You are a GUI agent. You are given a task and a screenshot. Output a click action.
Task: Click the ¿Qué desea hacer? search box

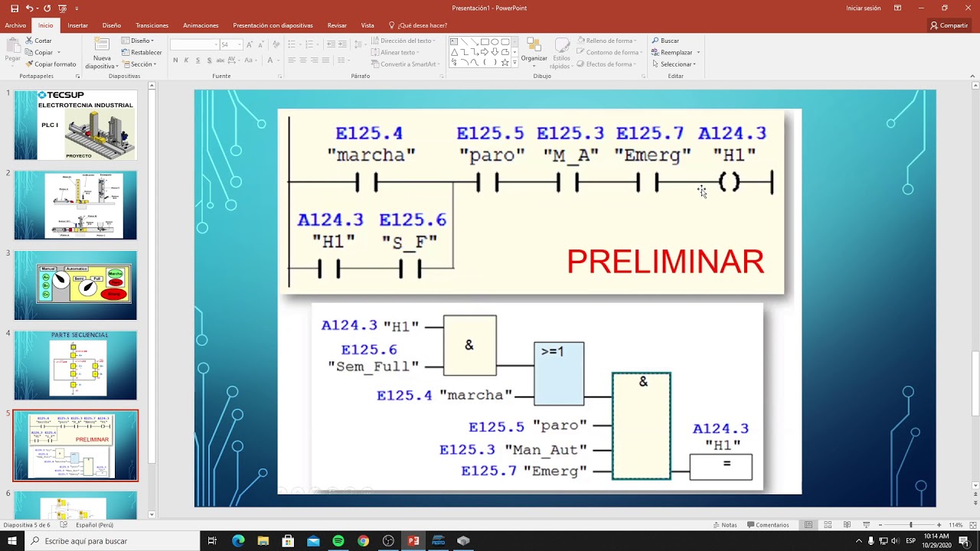click(418, 25)
